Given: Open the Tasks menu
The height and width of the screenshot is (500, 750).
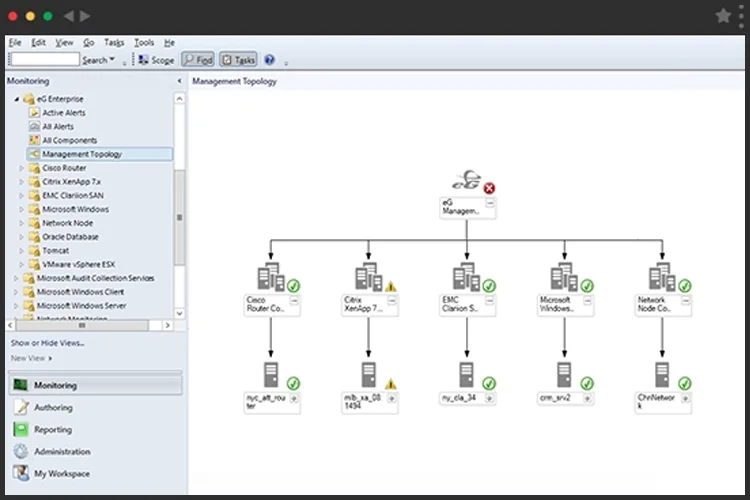Looking at the screenshot, I should (x=114, y=43).
